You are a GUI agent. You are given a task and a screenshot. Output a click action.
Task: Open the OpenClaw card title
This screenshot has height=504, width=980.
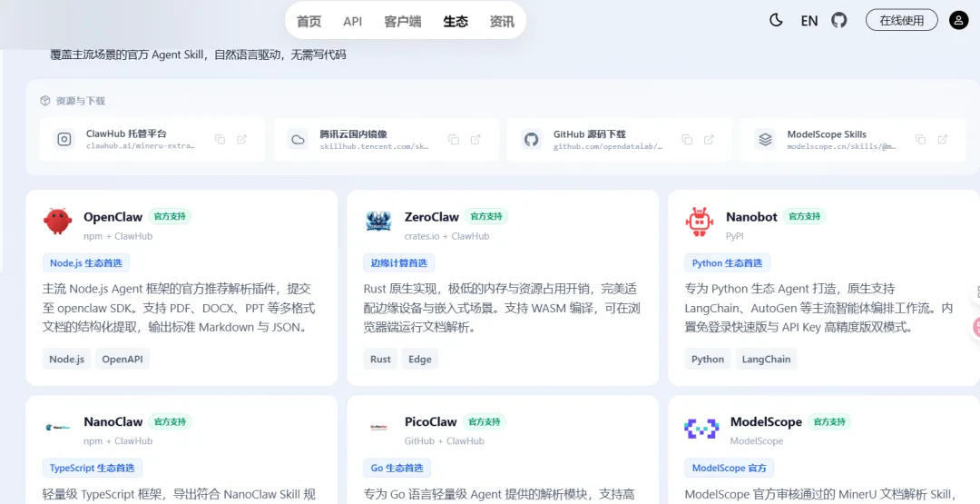click(113, 217)
